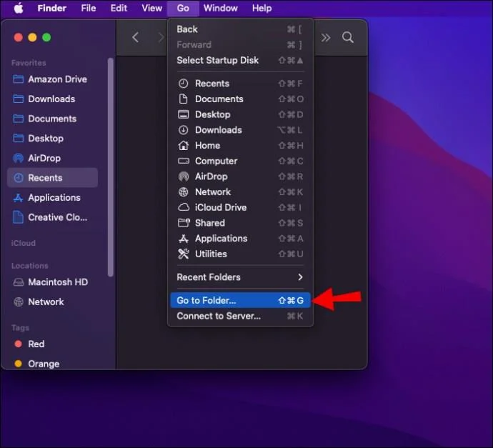
Task: Open the Window menu
Action: point(220,8)
